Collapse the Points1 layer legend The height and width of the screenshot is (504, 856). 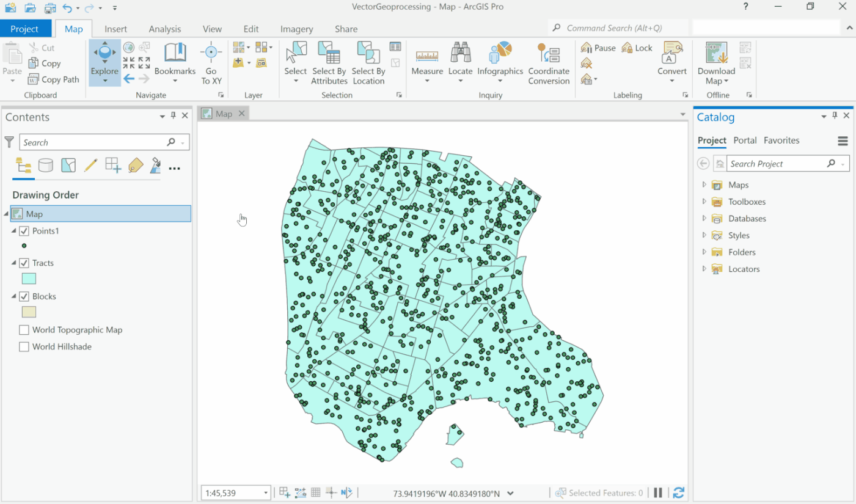click(x=14, y=231)
